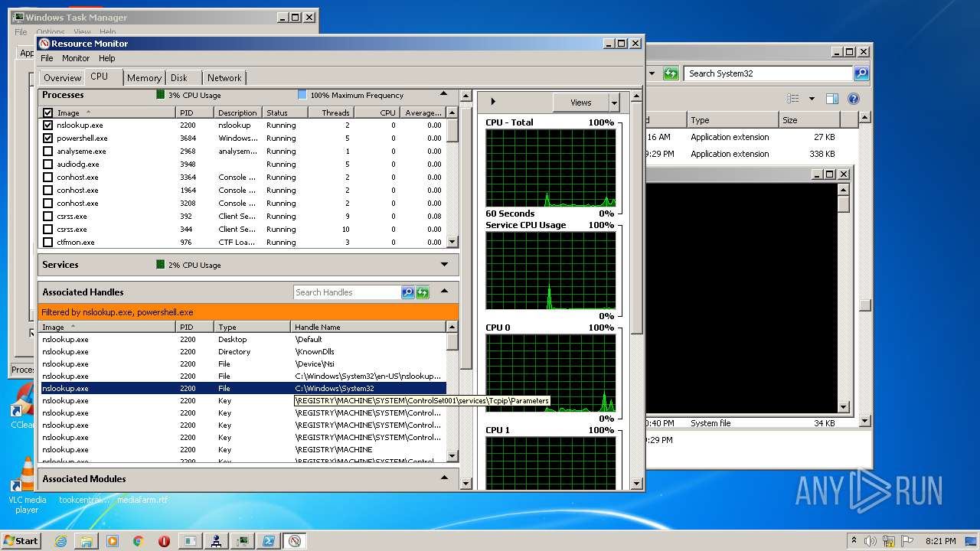Open Explorer address history dropdown arrow
Viewport: 980px width, 551px height.
pyautogui.click(x=652, y=73)
